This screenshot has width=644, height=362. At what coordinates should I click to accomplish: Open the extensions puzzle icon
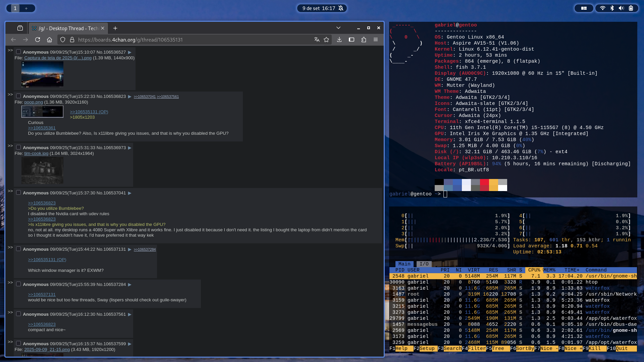tap(364, 40)
